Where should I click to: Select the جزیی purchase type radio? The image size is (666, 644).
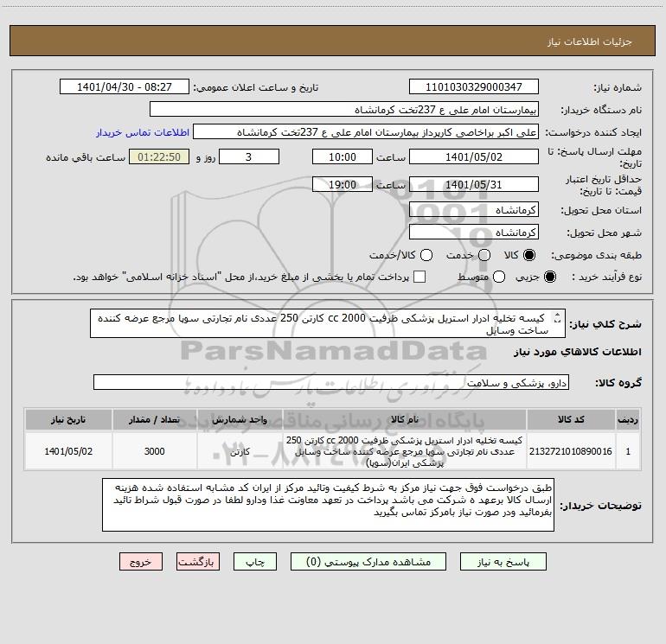tap(549, 277)
